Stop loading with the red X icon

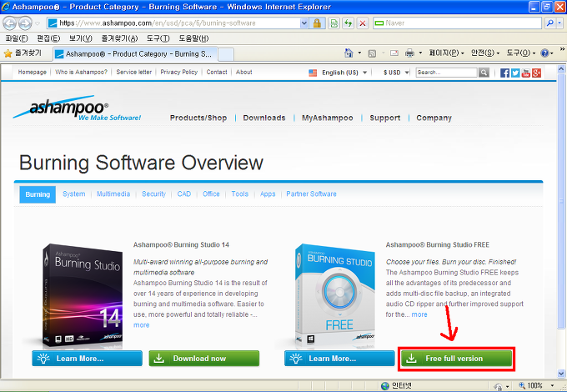(363, 23)
